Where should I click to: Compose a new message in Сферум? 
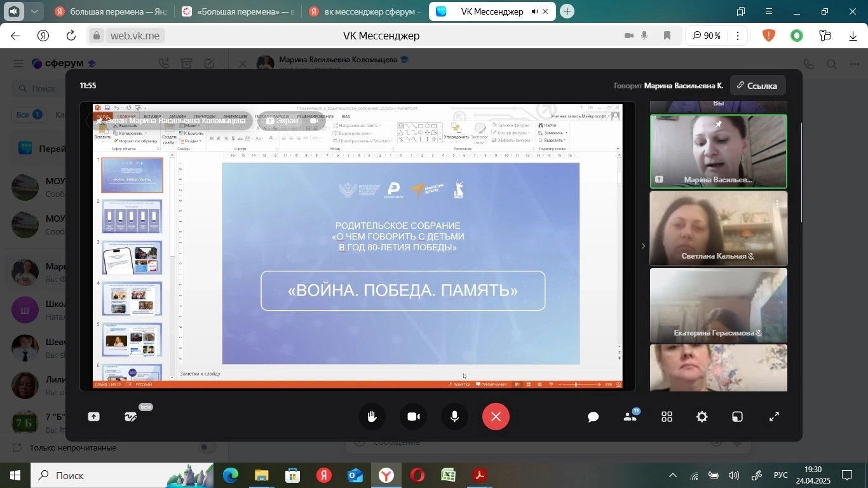pos(209,64)
